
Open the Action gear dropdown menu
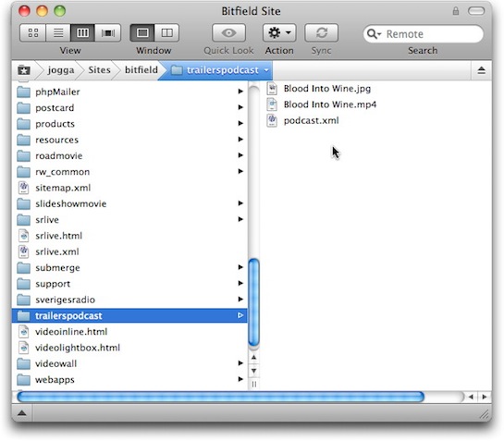click(x=279, y=32)
